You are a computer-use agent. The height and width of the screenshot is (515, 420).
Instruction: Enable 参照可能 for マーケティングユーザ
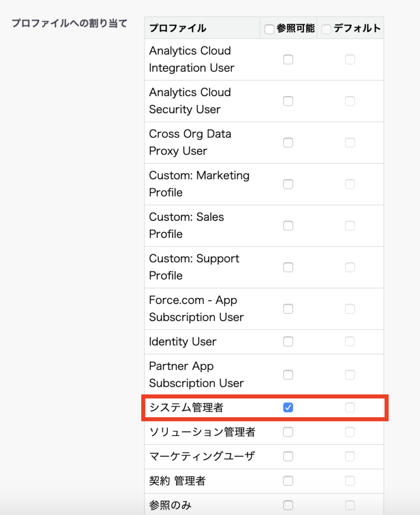(288, 456)
